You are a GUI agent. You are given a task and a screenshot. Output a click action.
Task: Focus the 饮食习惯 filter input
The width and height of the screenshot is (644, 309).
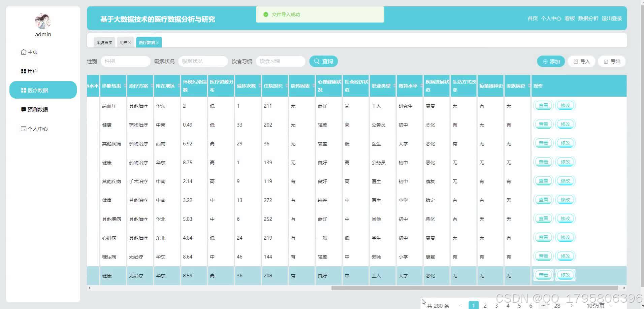(x=281, y=61)
